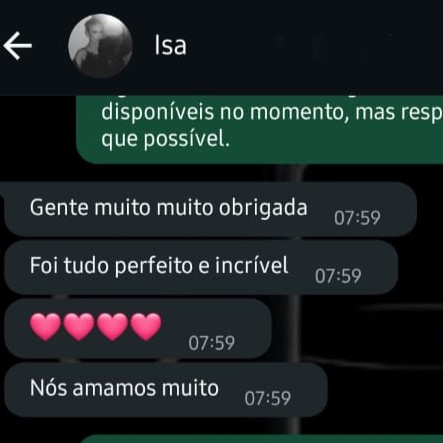
Task: Select the green sent message ending 'que possível.'
Action: (x=260, y=129)
